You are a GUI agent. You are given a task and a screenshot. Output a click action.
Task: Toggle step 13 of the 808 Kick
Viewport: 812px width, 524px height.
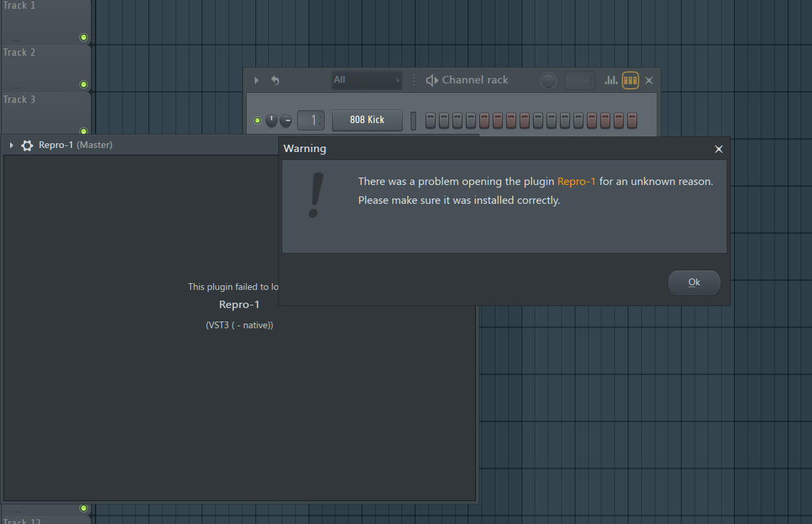point(592,120)
